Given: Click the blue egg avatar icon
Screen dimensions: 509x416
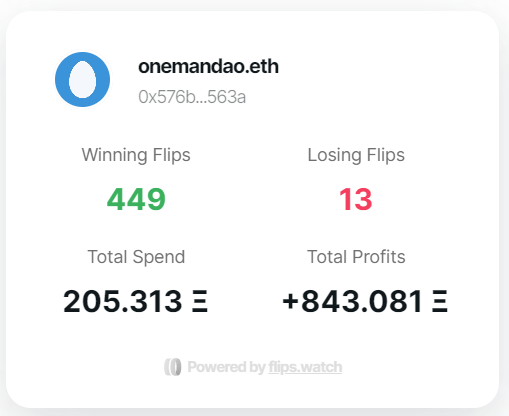Looking at the screenshot, I should point(82,79).
